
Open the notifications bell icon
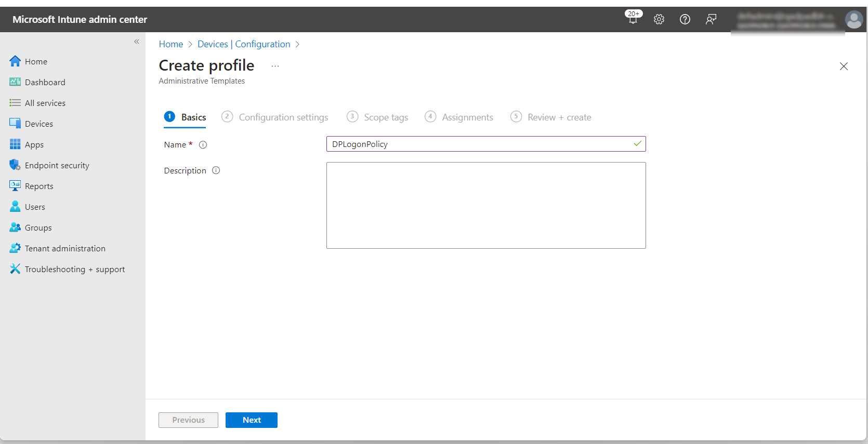(633, 19)
